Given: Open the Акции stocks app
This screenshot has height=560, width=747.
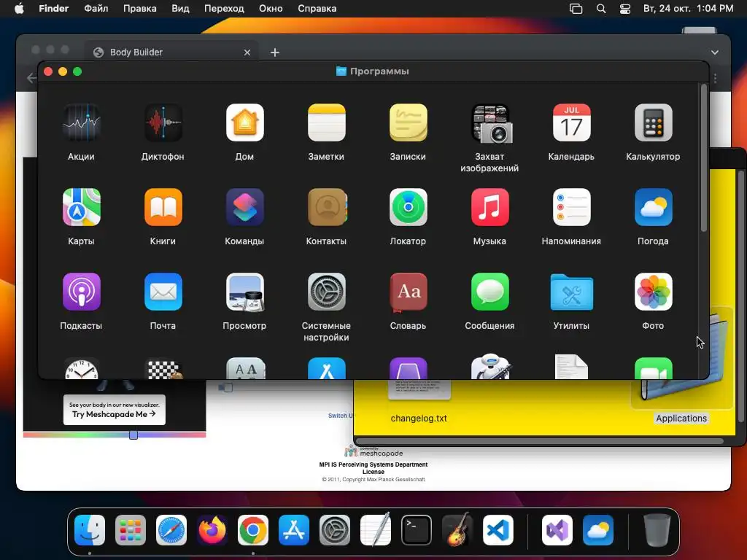Looking at the screenshot, I should click(82, 122).
